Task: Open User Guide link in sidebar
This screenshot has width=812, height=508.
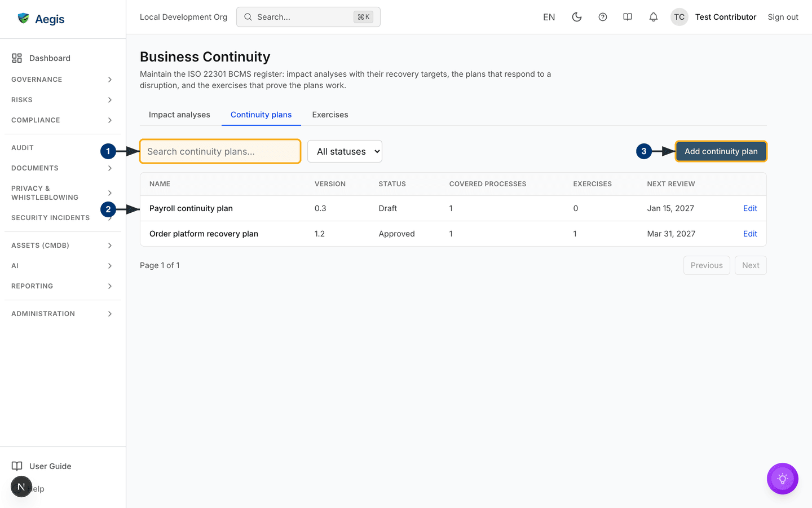Action: click(63, 466)
